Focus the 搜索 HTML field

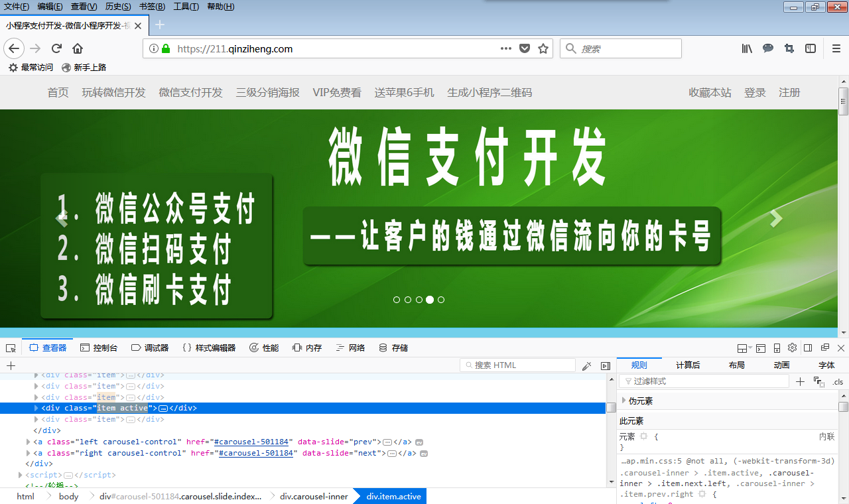click(x=517, y=365)
